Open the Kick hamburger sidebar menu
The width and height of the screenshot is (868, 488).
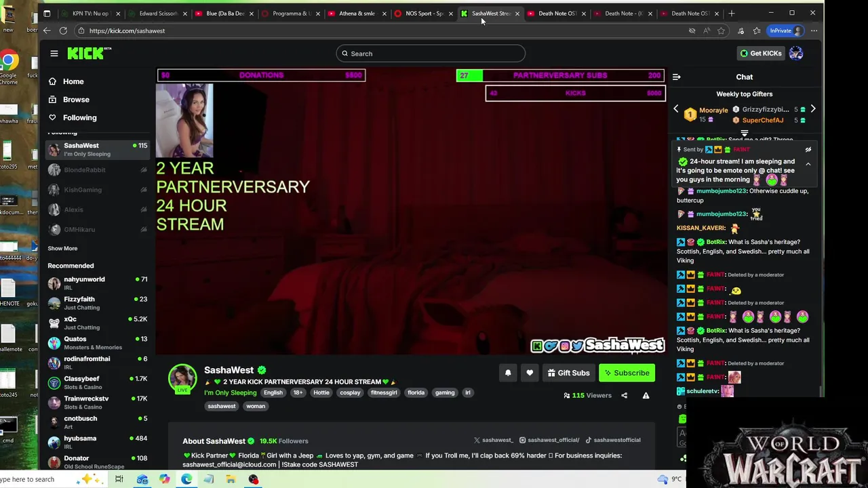[54, 54]
